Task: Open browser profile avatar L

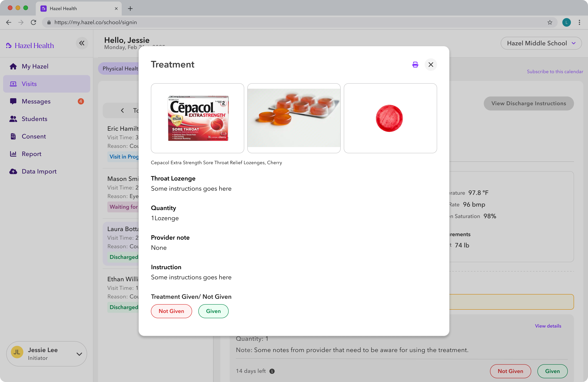Action: click(x=566, y=22)
